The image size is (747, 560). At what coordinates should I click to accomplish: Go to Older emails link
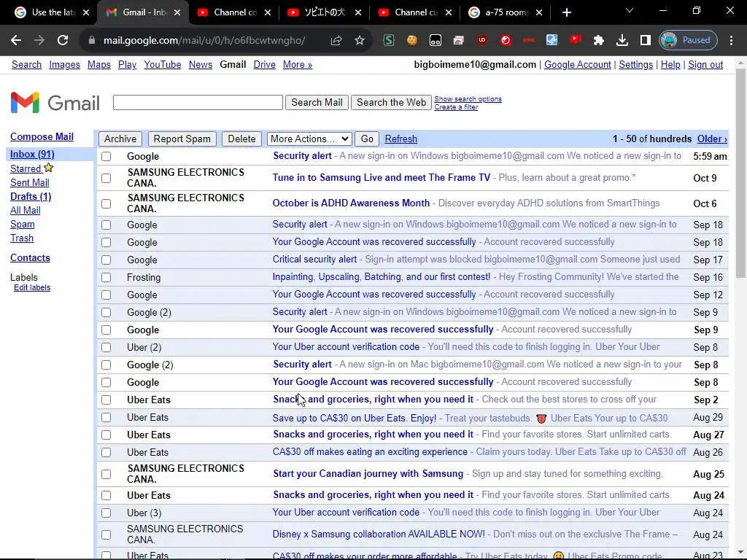[712, 139]
